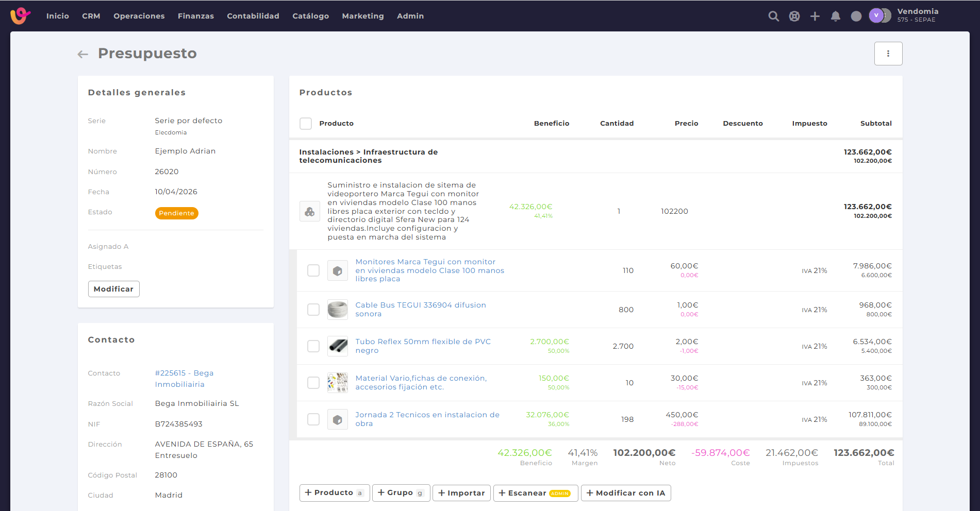
Task: Open the Cable Bus TEGUI 336904 link
Action: click(421, 310)
